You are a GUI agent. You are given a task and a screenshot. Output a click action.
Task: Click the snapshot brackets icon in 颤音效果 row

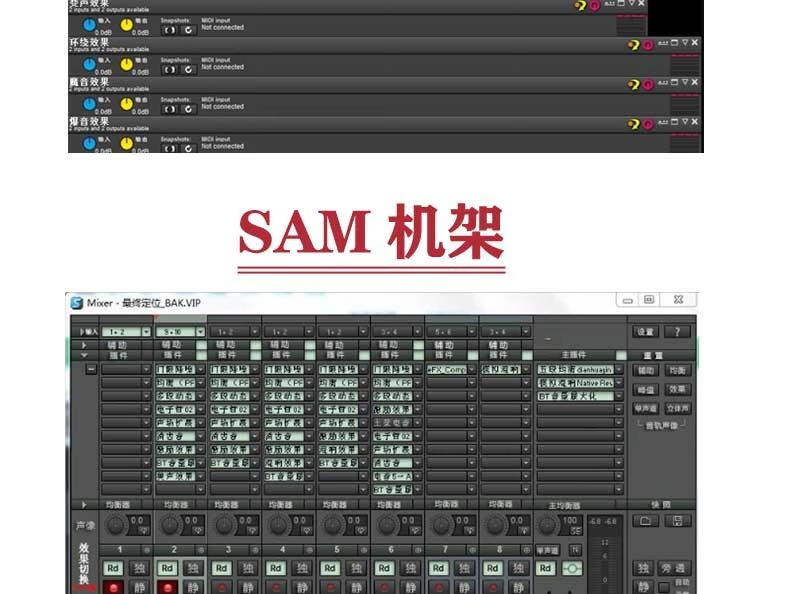(169, 107)
